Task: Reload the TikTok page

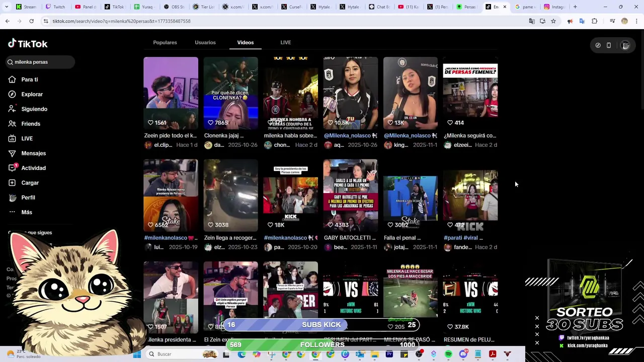Action: 31,21
